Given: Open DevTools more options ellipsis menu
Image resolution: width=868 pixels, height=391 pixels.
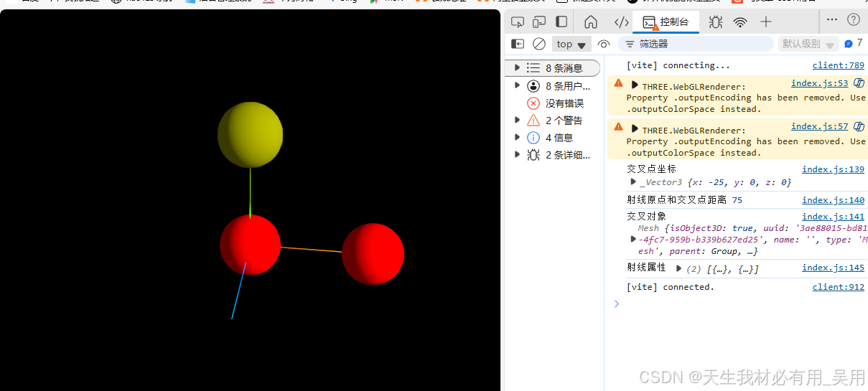Looking at the screenshot, I should click(831, 19).
